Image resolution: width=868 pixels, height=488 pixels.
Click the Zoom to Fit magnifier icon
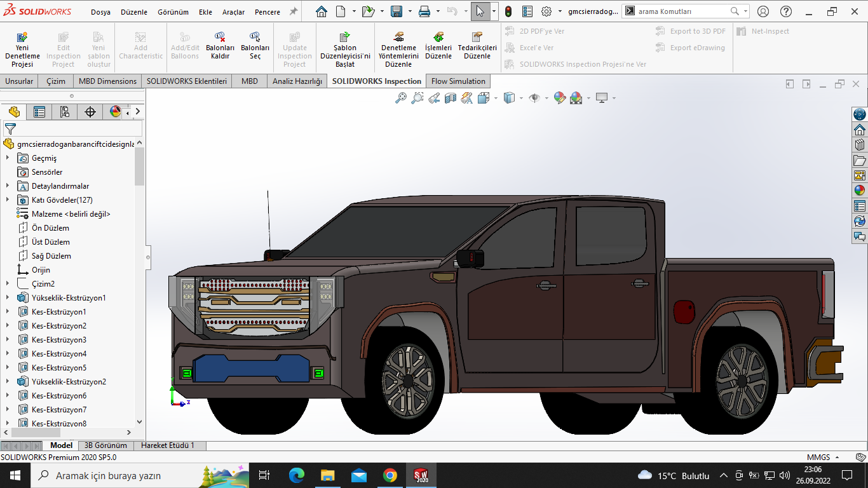tap(400, 98)
